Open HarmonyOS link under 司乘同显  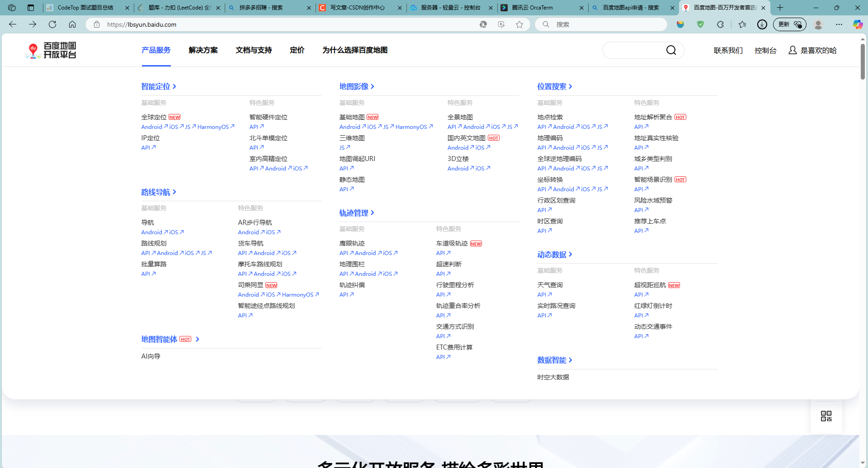300,295
